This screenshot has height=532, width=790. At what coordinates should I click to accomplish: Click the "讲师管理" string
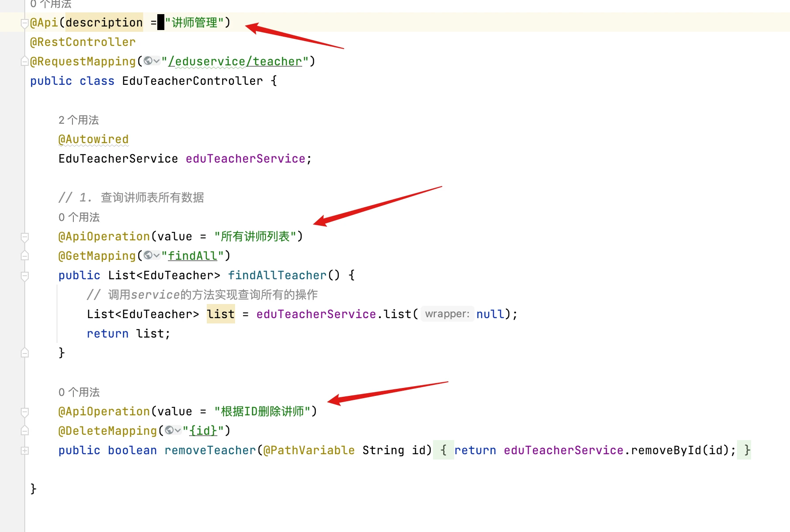point(194,23)
